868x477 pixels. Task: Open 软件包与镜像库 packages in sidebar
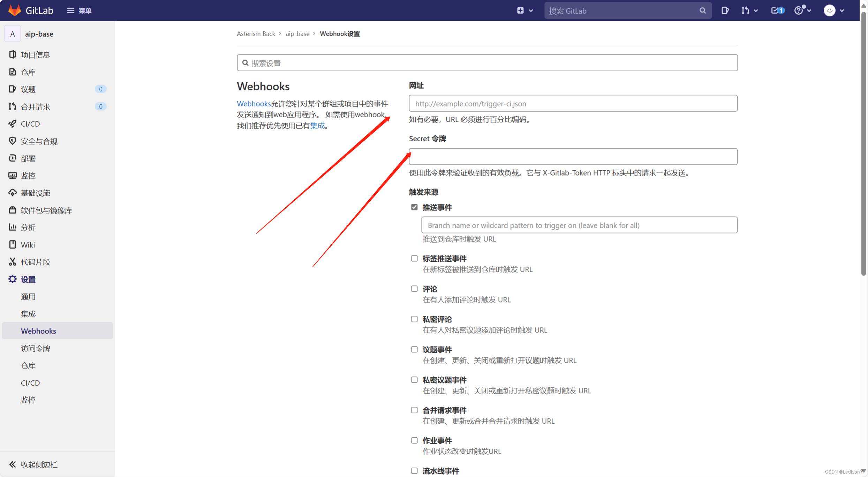pyautogui.click(x=46, y=210)
